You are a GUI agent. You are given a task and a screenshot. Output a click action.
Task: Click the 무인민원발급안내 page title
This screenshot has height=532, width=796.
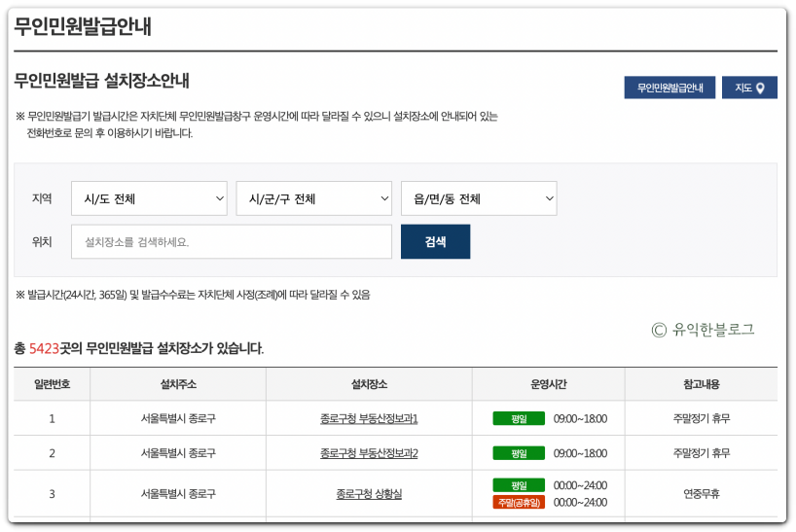pos(83,26)
